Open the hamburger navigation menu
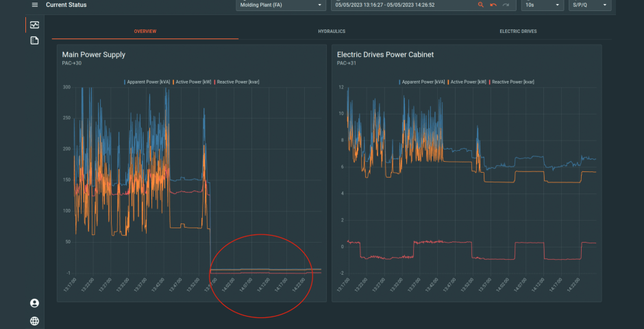This screenshot has height=329, width=644. (35, 5)
